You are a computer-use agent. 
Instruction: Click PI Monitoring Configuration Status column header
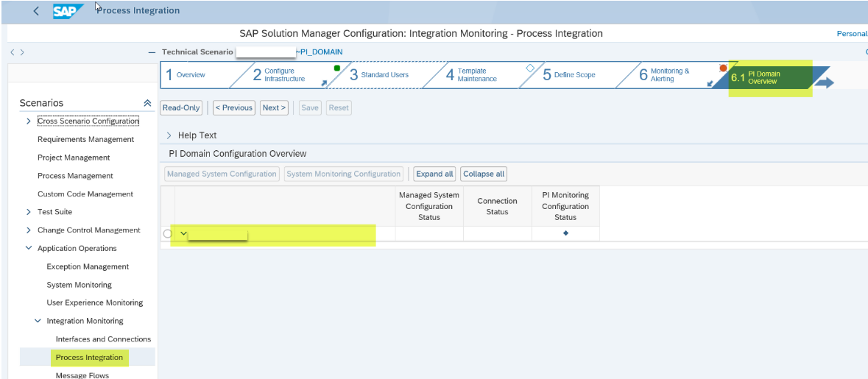pos(565,206)
